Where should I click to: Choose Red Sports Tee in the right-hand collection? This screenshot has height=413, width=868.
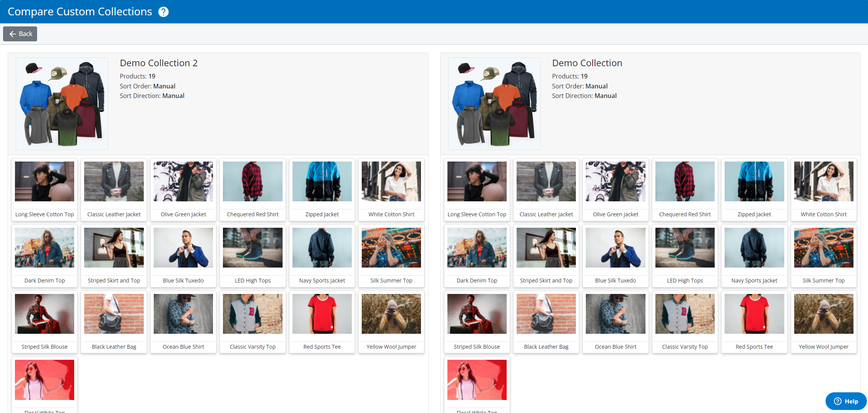754,322
